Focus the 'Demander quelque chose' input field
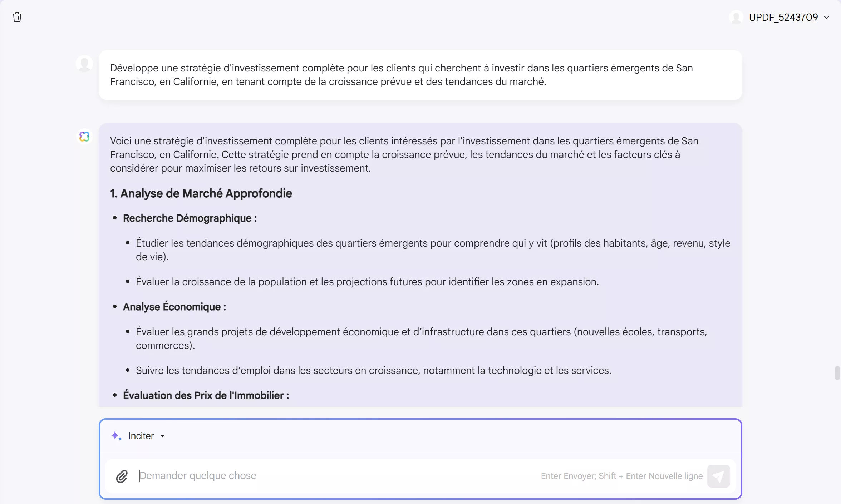Screen dimensions: 841x504 [x=322, y=476]
